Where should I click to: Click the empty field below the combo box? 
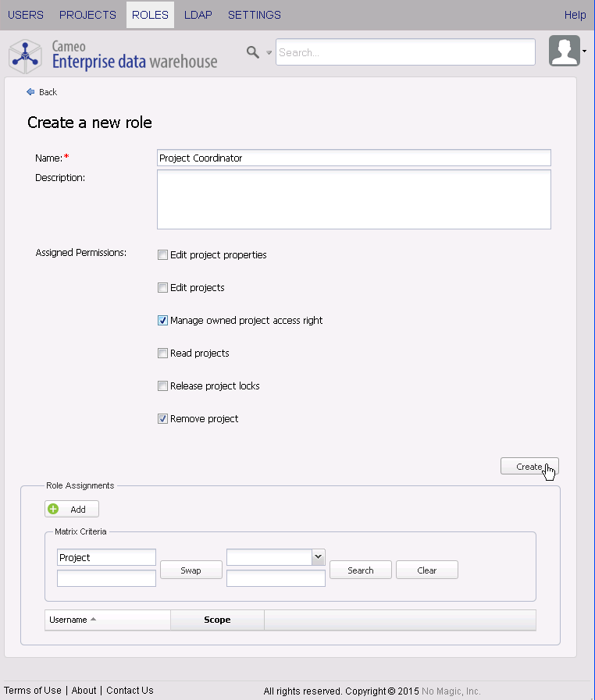(x=276, y=578)
